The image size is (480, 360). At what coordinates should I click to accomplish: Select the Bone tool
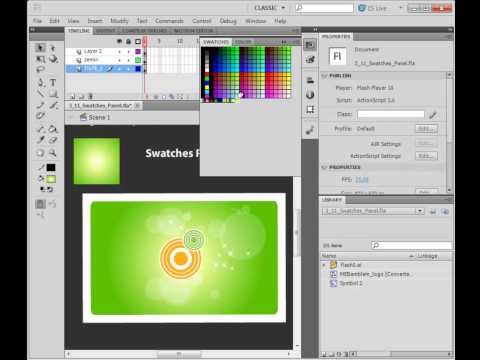click(41, 129)
